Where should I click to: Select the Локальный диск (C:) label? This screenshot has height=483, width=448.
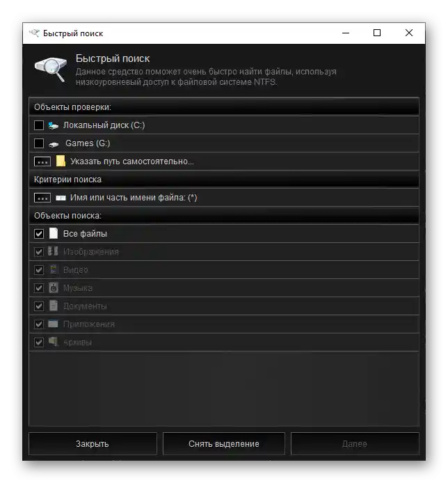pyautogui.click(x=104, y=125)
